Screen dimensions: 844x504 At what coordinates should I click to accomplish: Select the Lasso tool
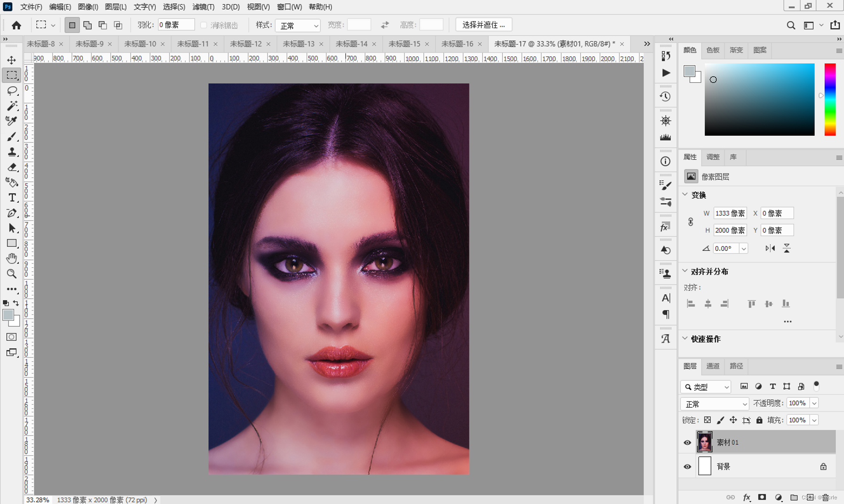click(x=12, y=91)
